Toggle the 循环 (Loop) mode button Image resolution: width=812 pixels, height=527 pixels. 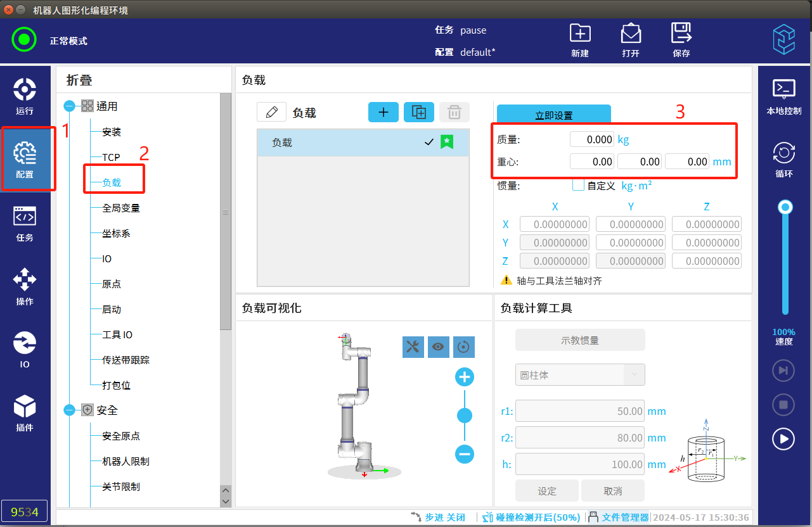click(784, 158)
